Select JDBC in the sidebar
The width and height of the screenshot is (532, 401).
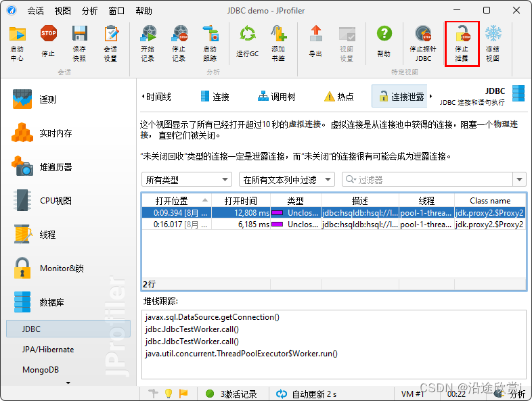[x=68, y=329]
